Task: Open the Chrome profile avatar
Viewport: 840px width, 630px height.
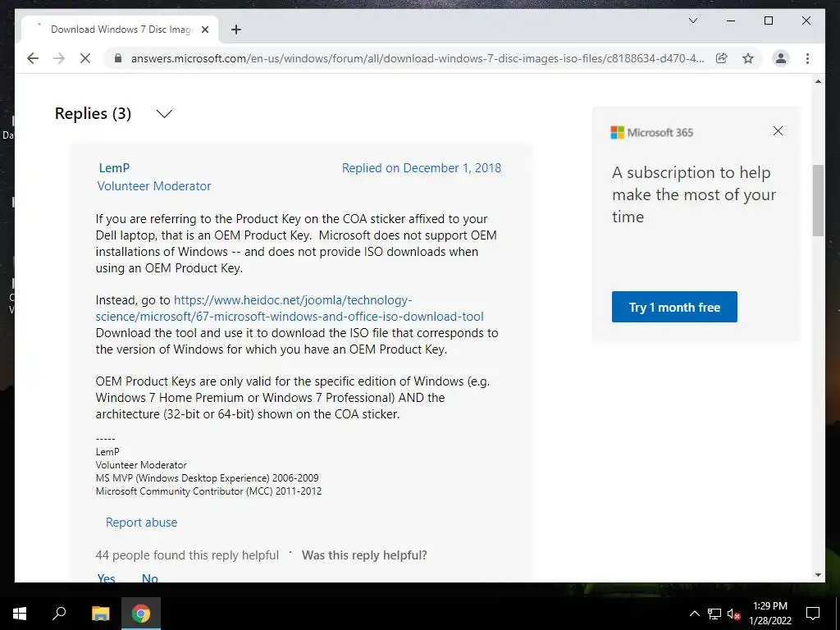Action: (x=781, y=58)
